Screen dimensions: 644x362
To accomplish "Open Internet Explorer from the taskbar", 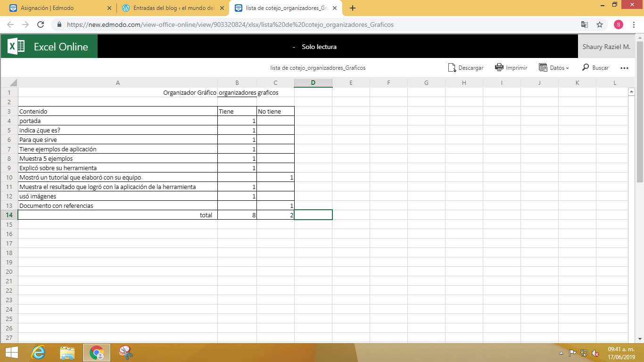I will coord(38,353).
